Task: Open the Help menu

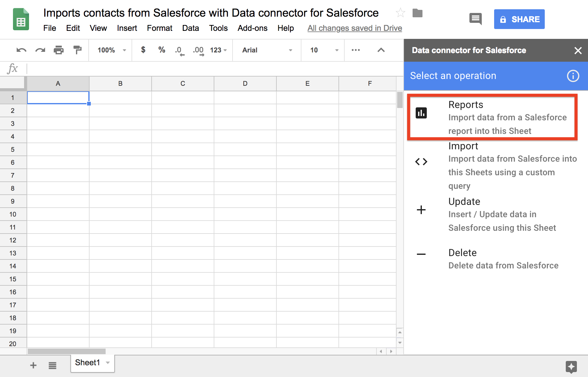Action: click(286, 28)
